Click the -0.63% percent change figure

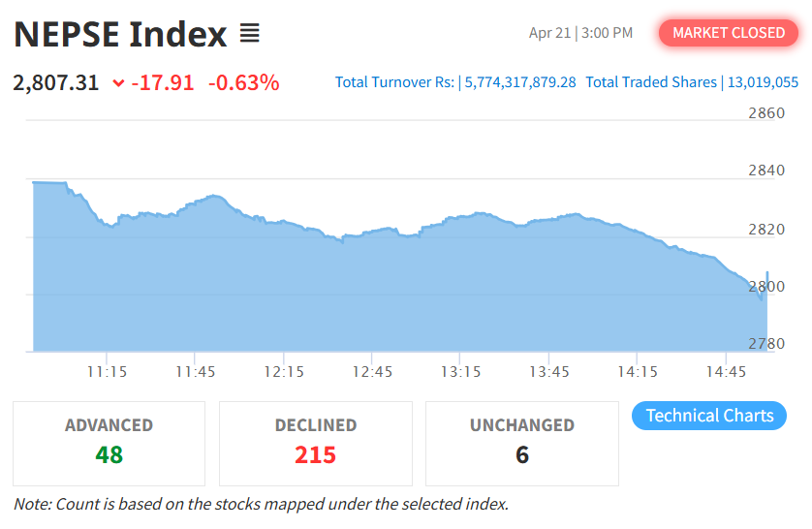click(243, 82)
